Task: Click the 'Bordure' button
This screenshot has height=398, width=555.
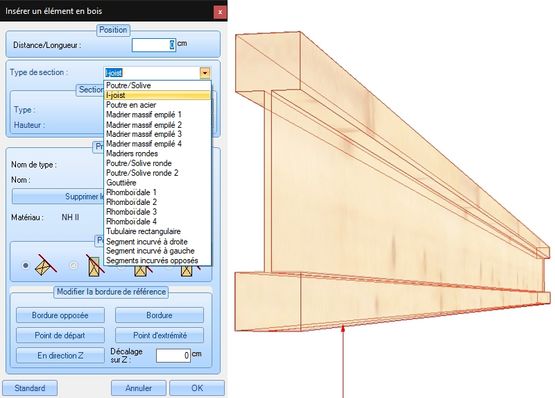Action: click(159, 315)
